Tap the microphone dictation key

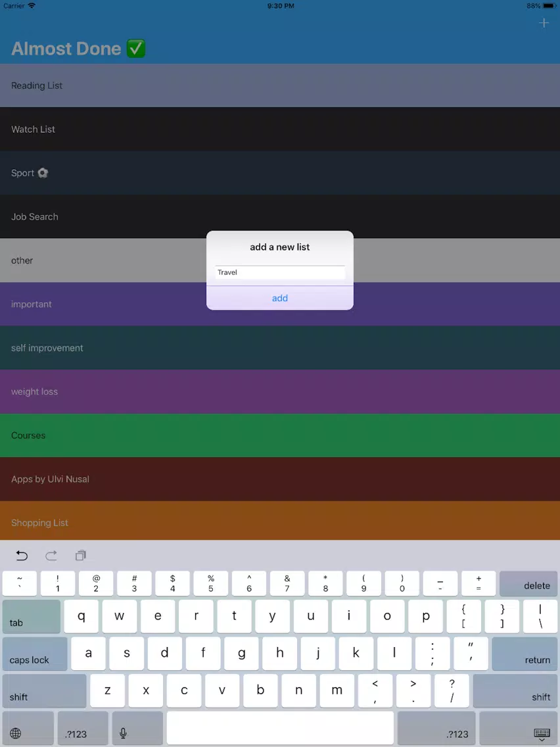coord(137,729)
